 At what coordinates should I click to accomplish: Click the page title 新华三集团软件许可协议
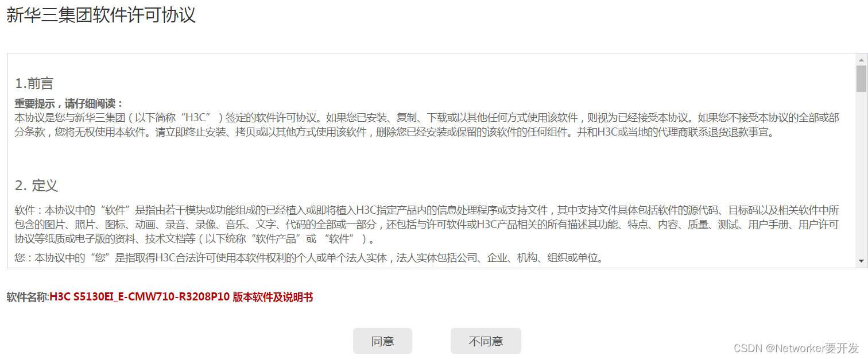pyautogui.click(x=101, y=15)
